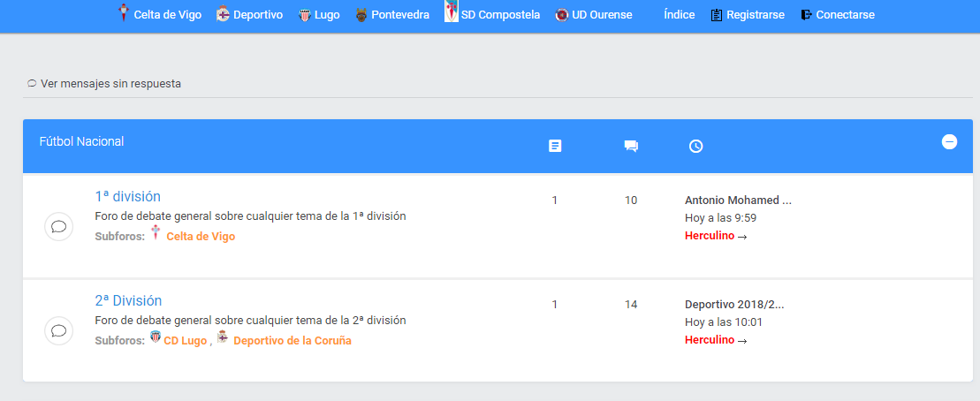
Task: Open the Registrarse menu item
Action: click(756, 14)
